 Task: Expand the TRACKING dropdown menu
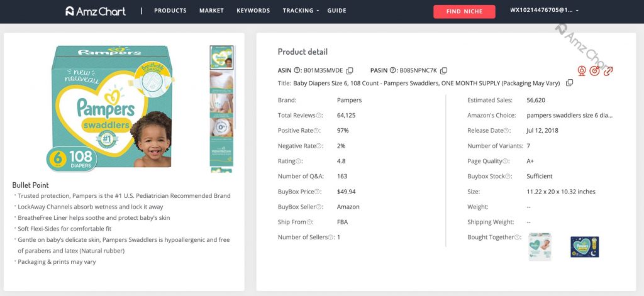(301, 11)
